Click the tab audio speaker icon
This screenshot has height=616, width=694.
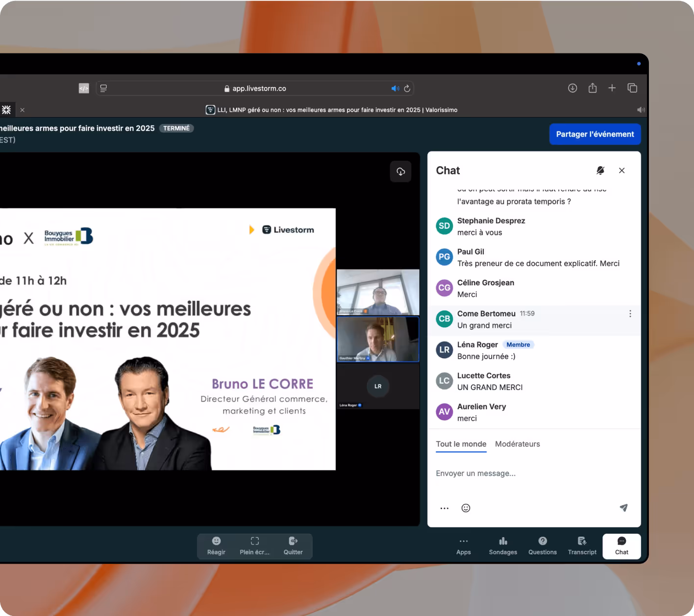[x=641, y=110]
